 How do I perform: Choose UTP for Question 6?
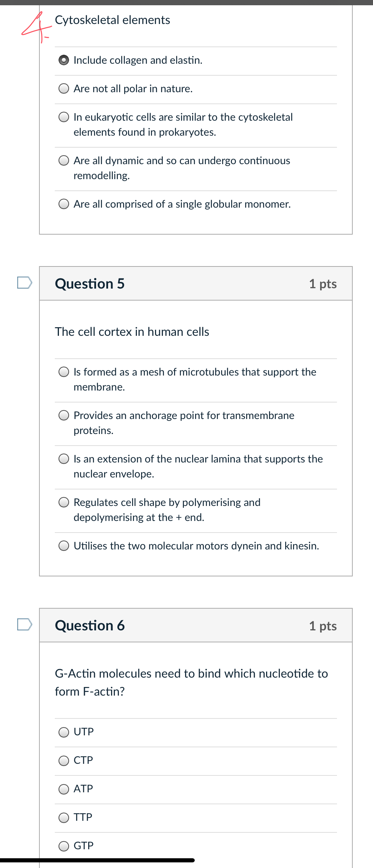tap(64, 732)
